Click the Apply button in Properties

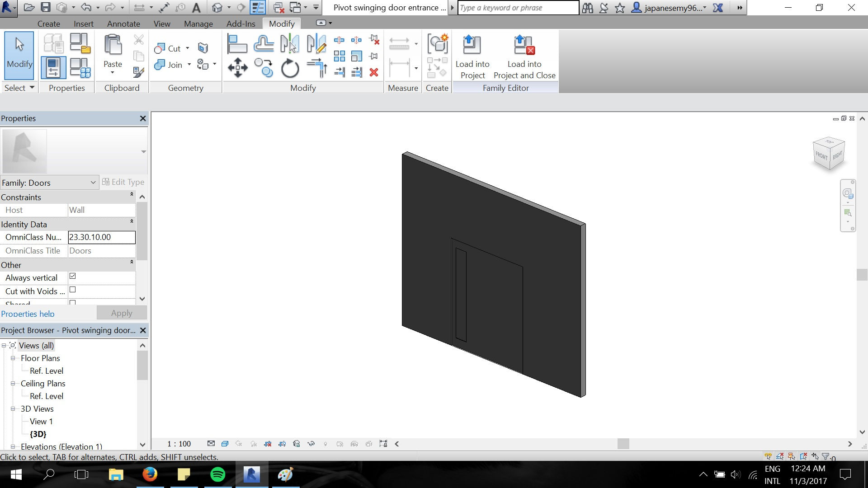[122, 313]
